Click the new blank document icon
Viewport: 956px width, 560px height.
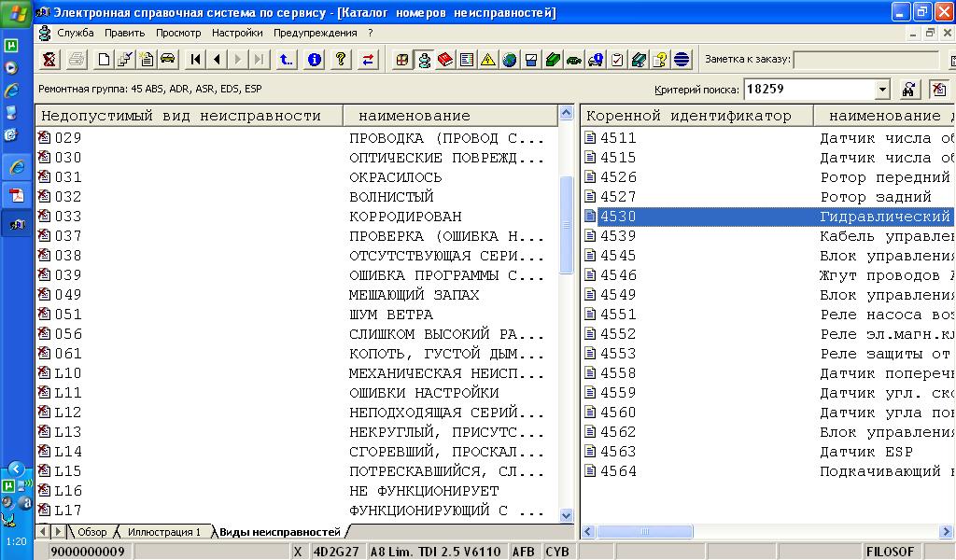click(104, 60)
